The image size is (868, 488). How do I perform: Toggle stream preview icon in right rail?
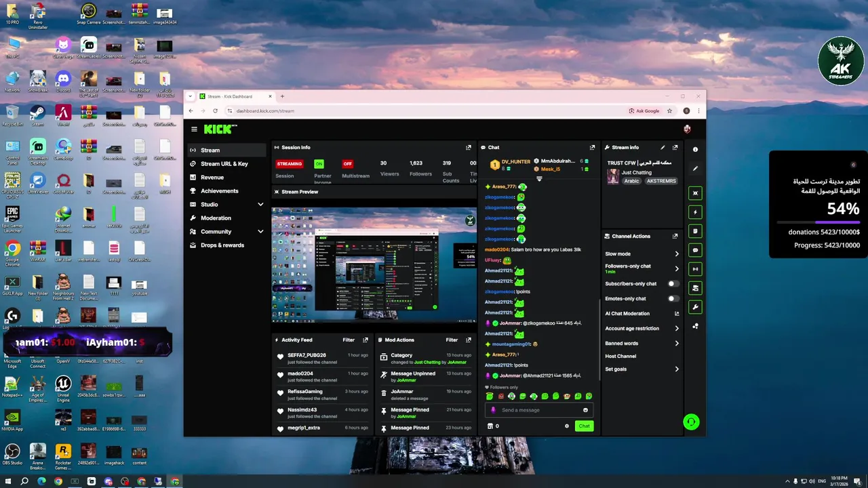695,193
